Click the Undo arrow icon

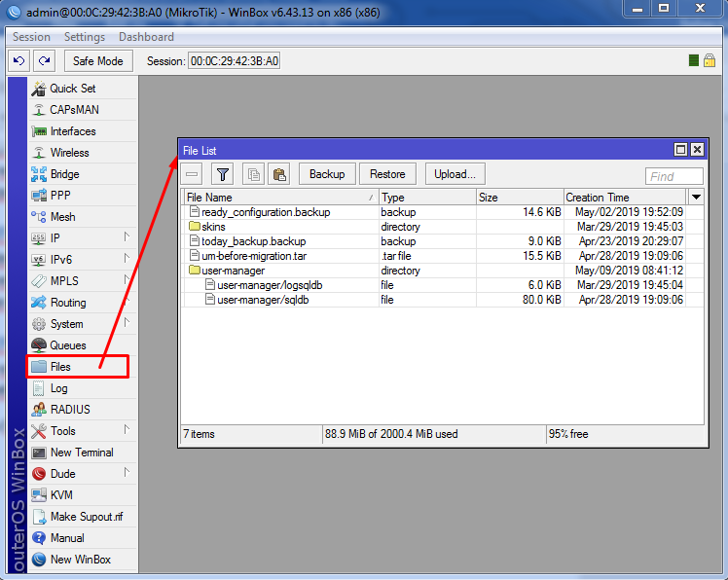(19, 61)
